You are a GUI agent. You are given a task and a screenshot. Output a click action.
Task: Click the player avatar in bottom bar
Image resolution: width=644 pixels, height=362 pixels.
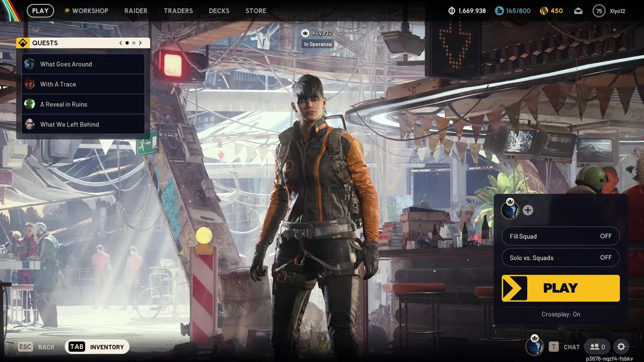(x=534, y=346)
